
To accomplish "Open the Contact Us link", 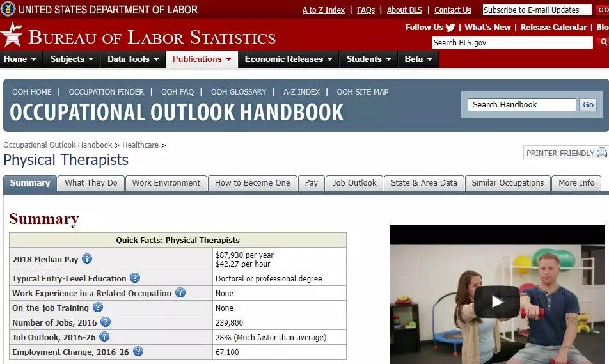I will click(453, 10).
